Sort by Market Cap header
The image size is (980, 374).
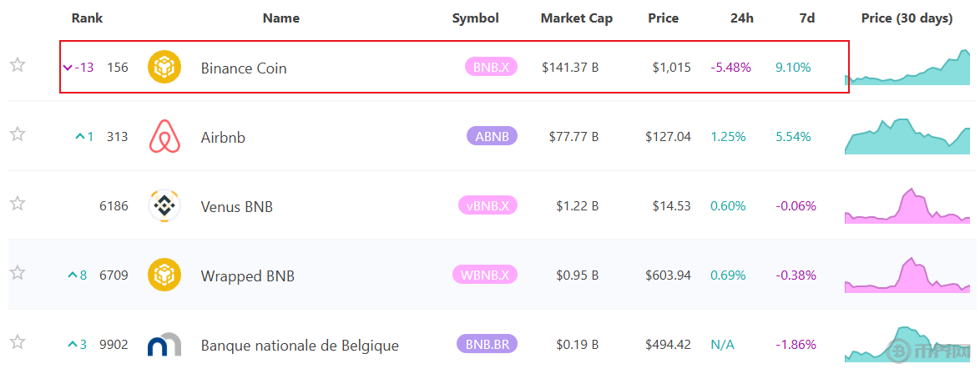click(576, 18)
